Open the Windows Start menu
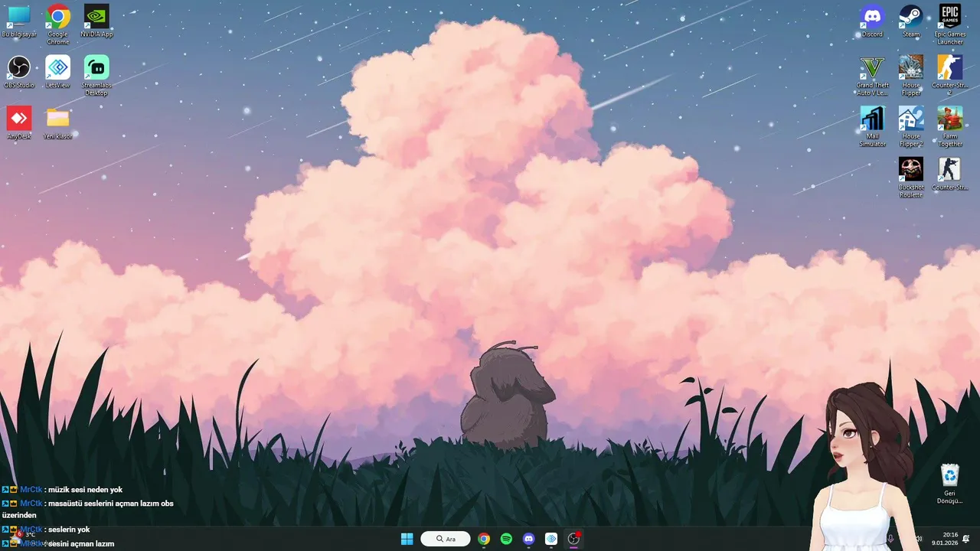The image size is (980, 551). [407, 539]
